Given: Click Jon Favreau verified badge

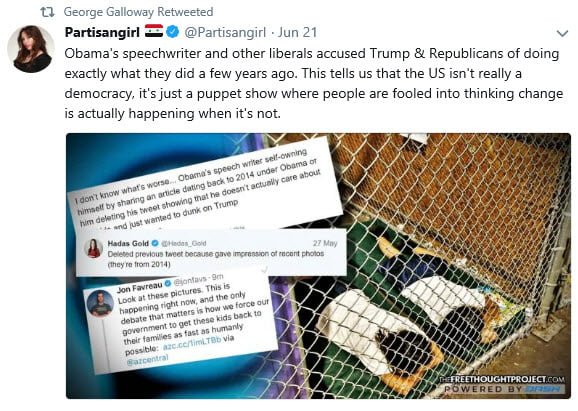Looking at the screenshot, I should pos(167,284).
